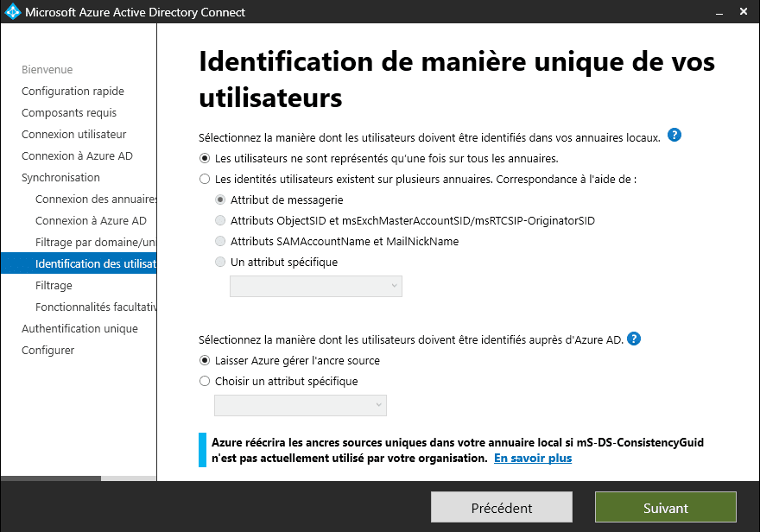
Task: Expand the 'Un attribut spécifique' dropdown list
Action: pyautogui.click(x=315, y=286)
